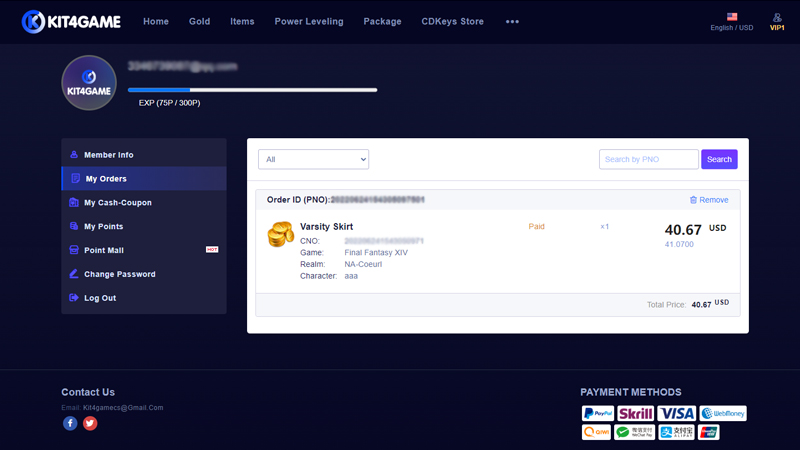Click the My Points icon
The width and height of the screenshot is (800, 450).
pos(74,226)
